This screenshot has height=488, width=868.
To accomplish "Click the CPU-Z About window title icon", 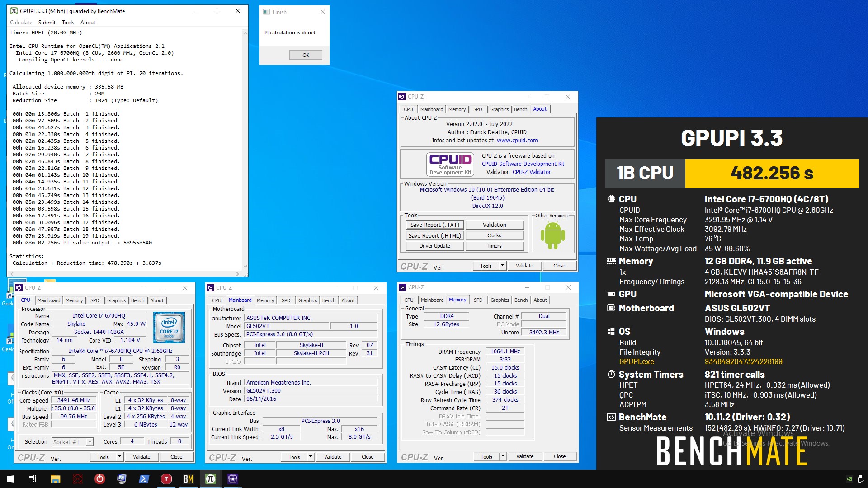I will coord(402,97).
